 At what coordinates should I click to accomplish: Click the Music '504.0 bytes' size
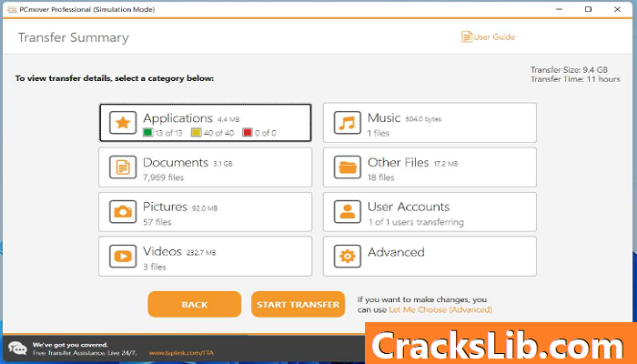point(423,119)
